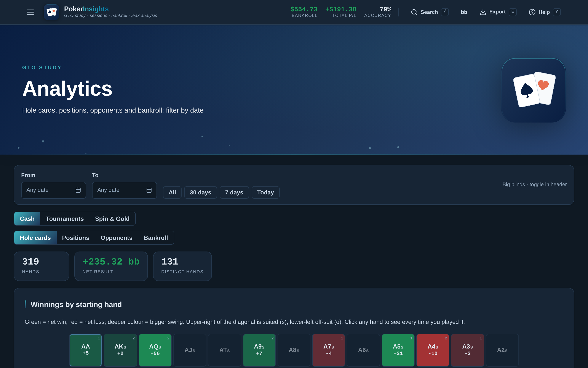Click the 79% accuracy value

(385, 9)
